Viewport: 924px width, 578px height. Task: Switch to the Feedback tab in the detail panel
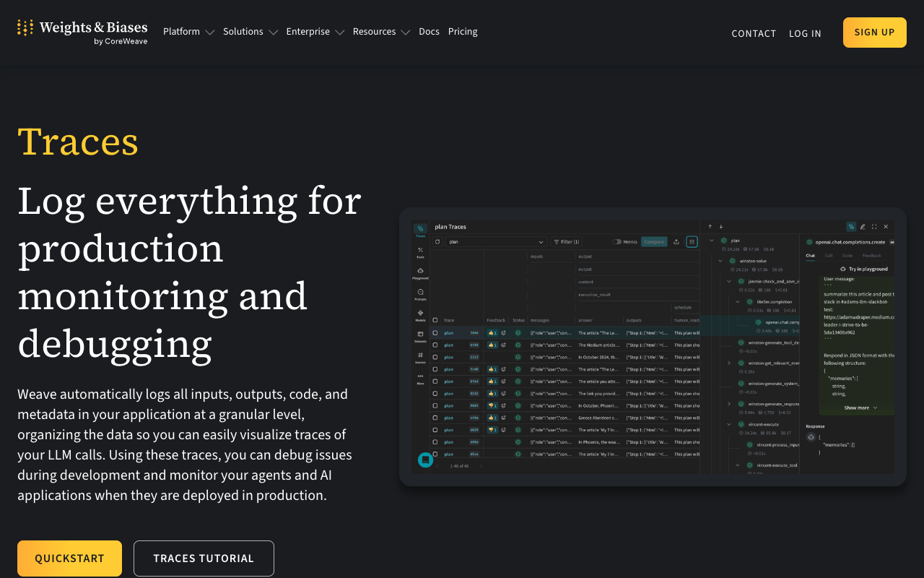tap(871, 255)
